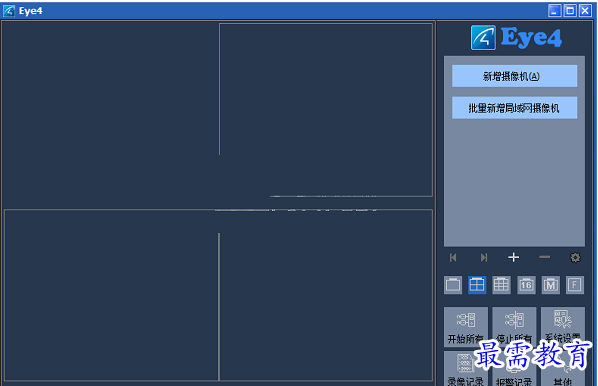Switch to 16-channel view layout
This screenshot has height=386, width=598.
coord(526,285)
